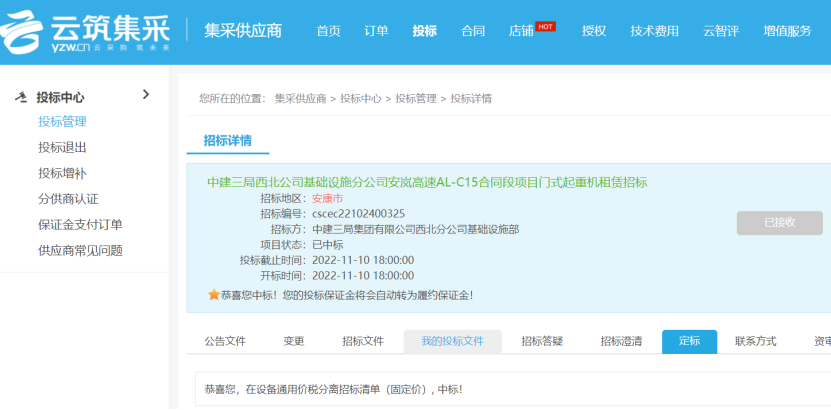The width and height of the screenshot is (831, 410).
Task: Open 分供商认证 in the sidebar
Action: click(68, 199)
